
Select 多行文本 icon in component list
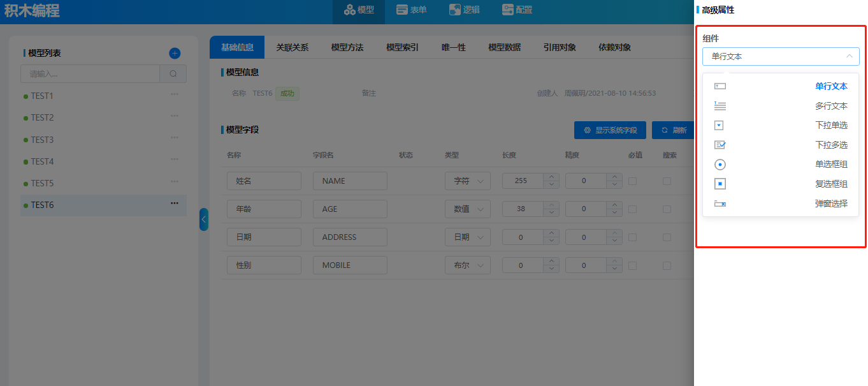point(720,106)
